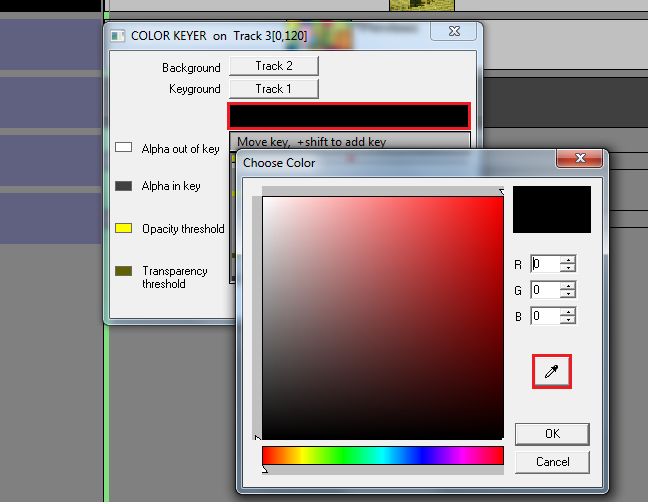The image size is (648, 502).
Task: Close the Choose Color dialog
Action: pos(579,158)
